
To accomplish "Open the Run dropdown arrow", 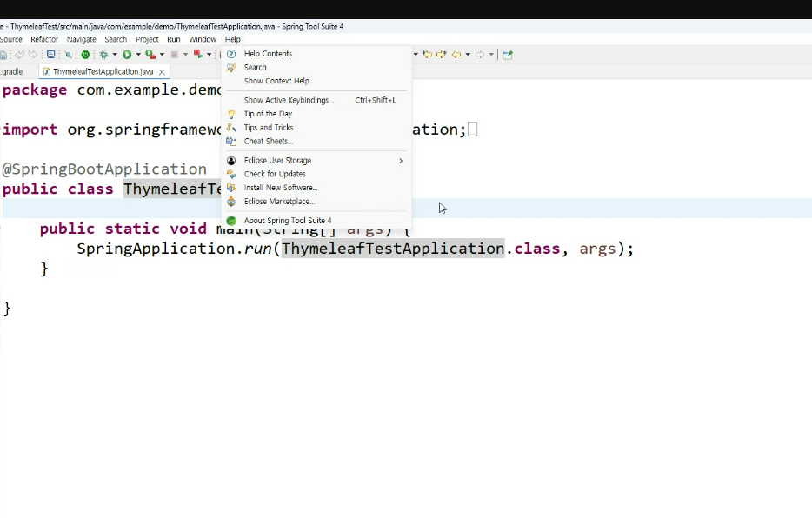I will (x=138, y=55).
